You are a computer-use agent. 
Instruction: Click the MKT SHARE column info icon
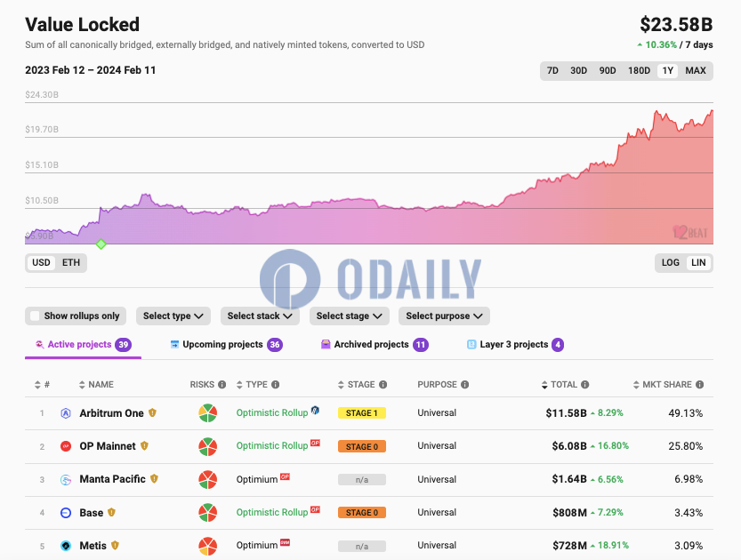699,384
